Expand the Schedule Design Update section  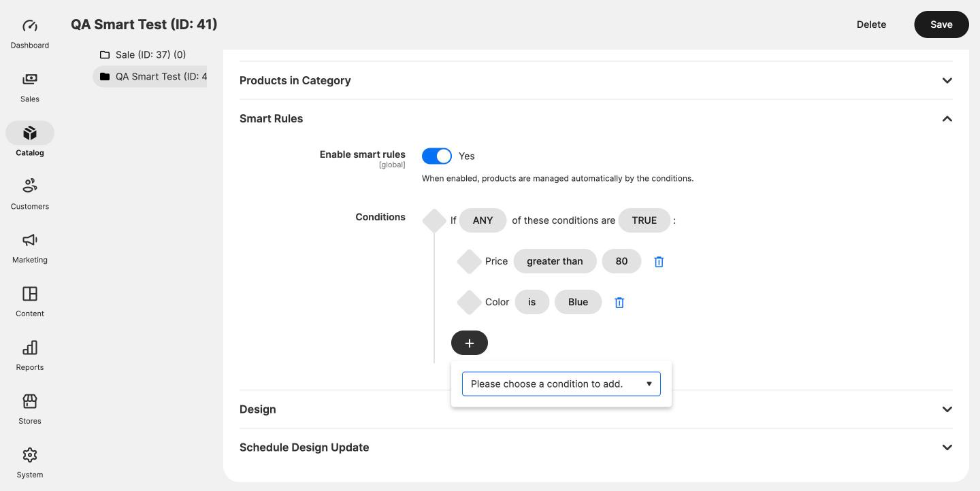596,447
